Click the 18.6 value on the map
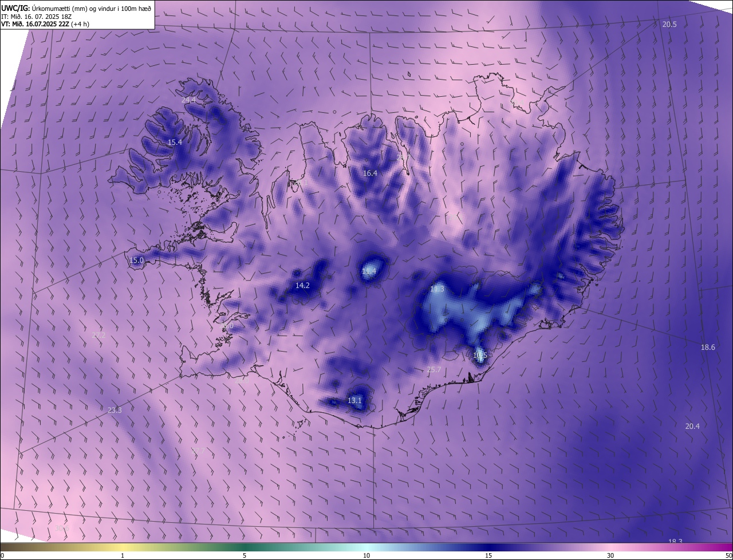This screenshot has width=733, height=560. tap(708, 347)
